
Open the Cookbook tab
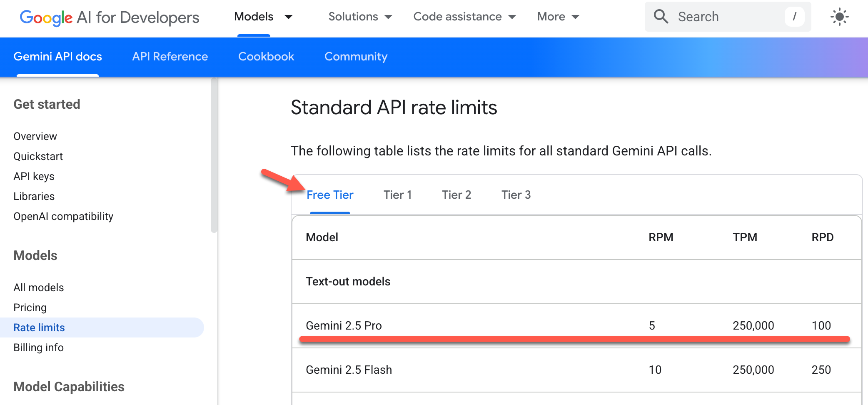coord(266,57)
